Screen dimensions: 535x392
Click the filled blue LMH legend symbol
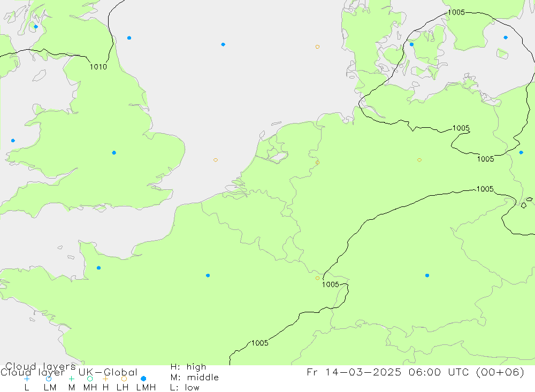[143, 379]
